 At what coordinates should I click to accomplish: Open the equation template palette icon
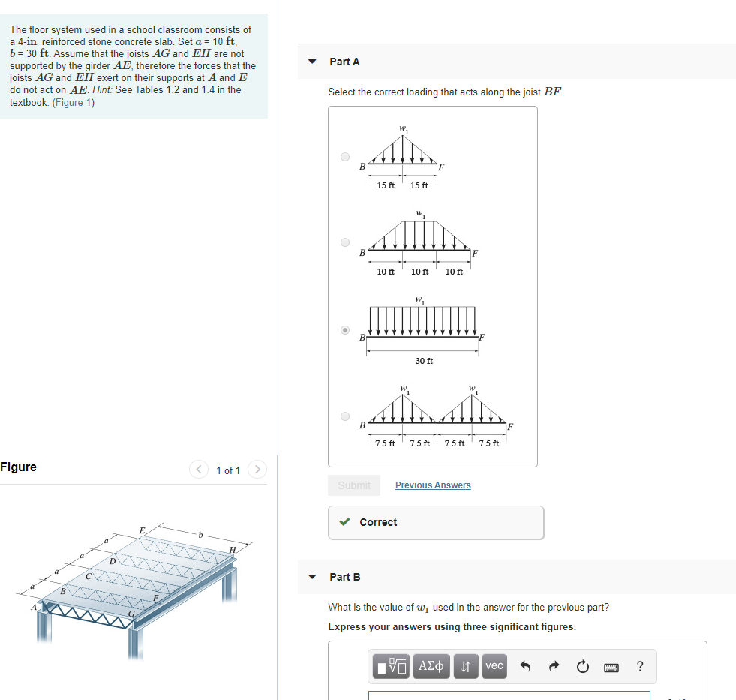coord(391,666)
